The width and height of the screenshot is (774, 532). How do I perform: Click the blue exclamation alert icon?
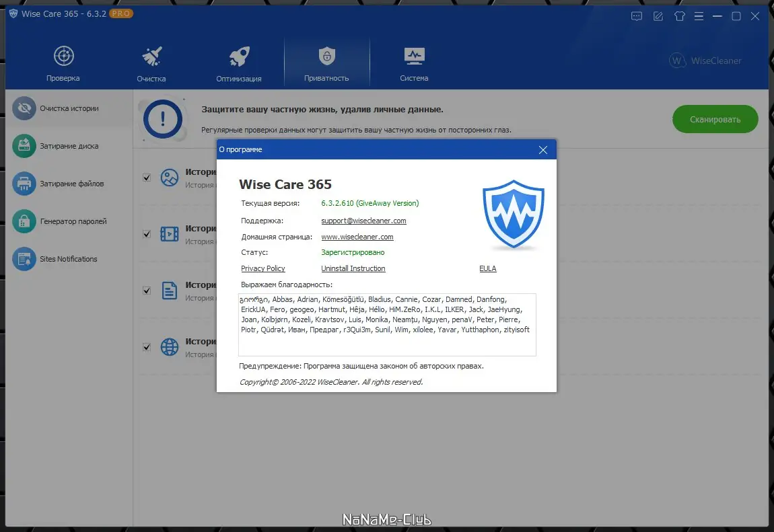163,119
